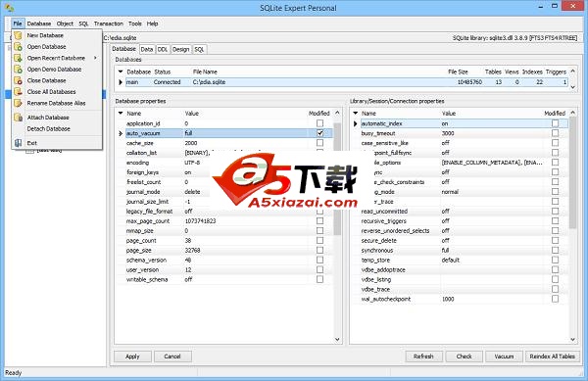Click the Vacuum button
This screenshot has height=381, width=588.
click(x=504, y=357)
